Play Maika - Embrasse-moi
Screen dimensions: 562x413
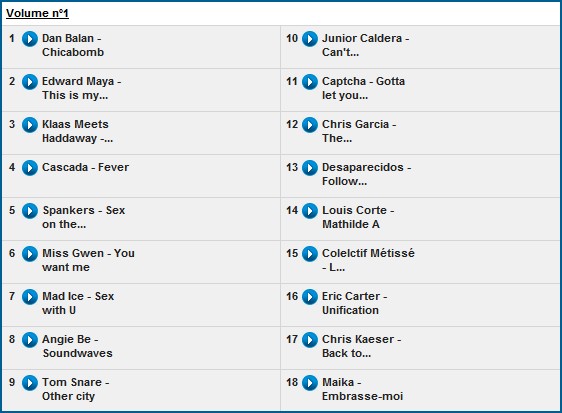[x=310, y=383]
